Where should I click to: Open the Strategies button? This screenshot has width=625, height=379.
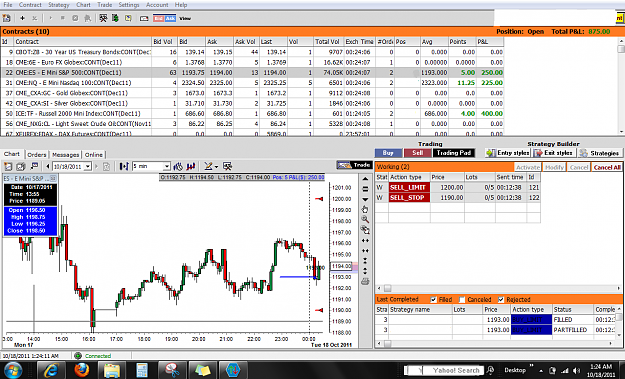coord(600,153)
